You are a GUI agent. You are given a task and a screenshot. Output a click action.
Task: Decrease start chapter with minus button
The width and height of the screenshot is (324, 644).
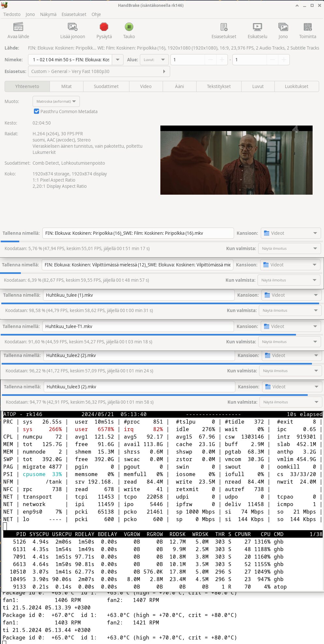point(211,60)
